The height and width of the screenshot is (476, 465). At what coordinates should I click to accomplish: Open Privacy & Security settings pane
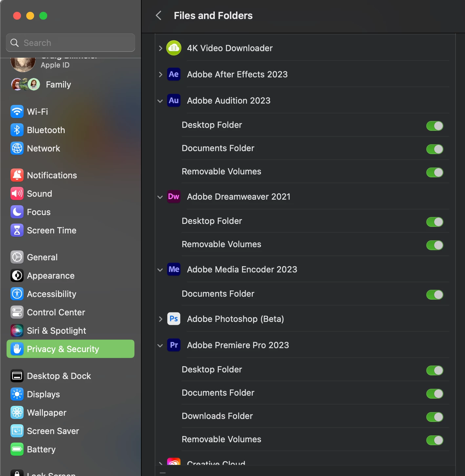point(71,349)
